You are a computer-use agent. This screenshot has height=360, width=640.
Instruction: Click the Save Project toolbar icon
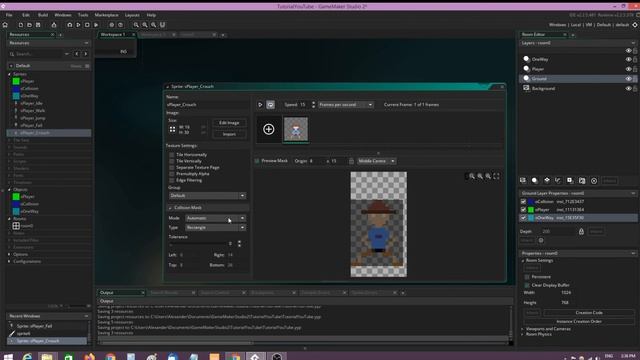[38, 25]
